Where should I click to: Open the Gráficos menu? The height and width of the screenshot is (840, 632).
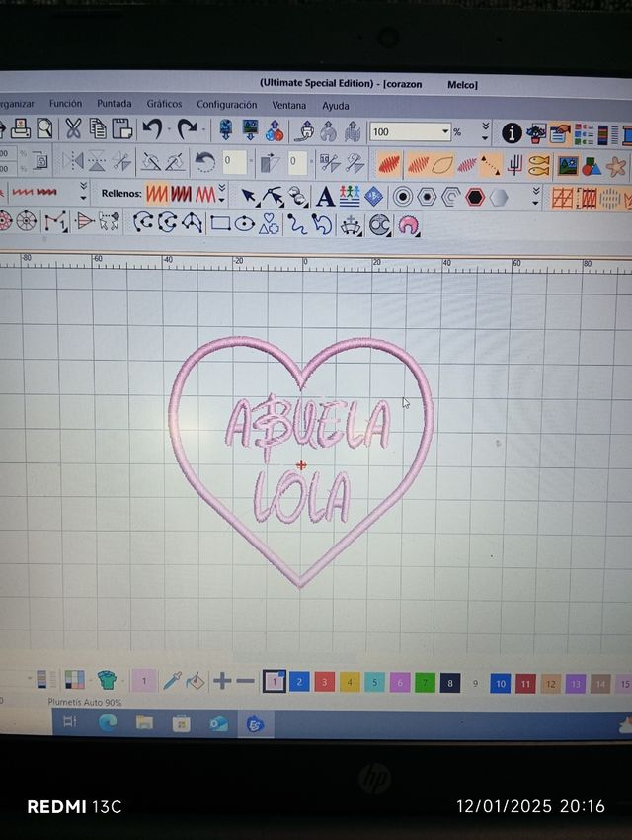pos(164,104)
